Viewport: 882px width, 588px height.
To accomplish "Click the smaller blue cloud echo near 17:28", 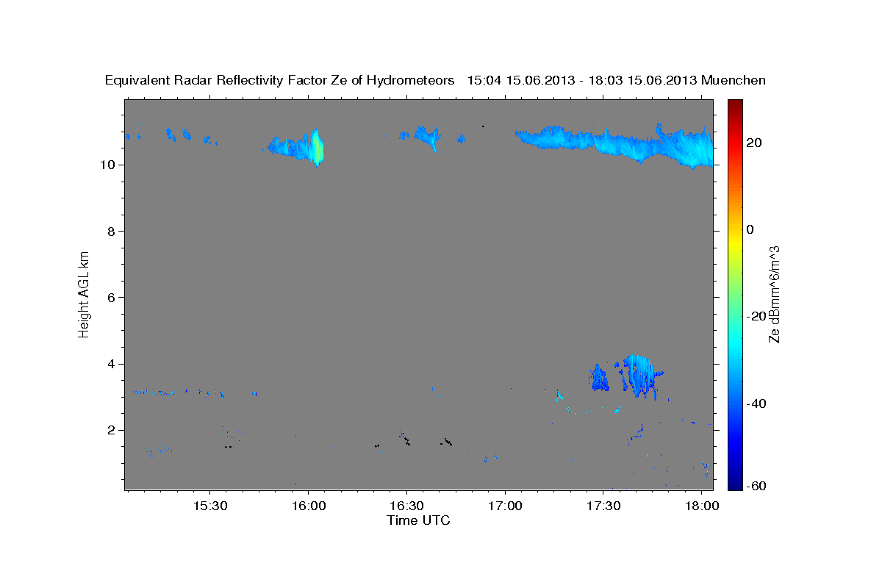I will pos(599,378).
